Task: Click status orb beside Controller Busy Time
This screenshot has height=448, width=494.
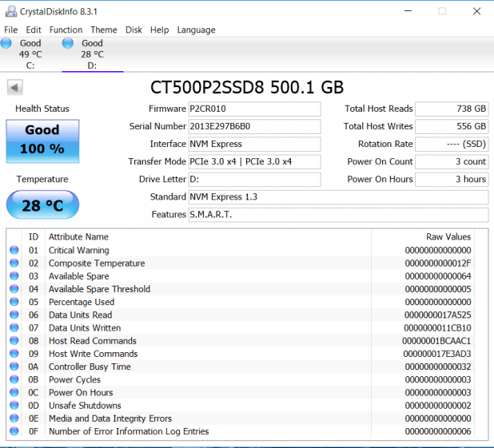Action: 14,366
